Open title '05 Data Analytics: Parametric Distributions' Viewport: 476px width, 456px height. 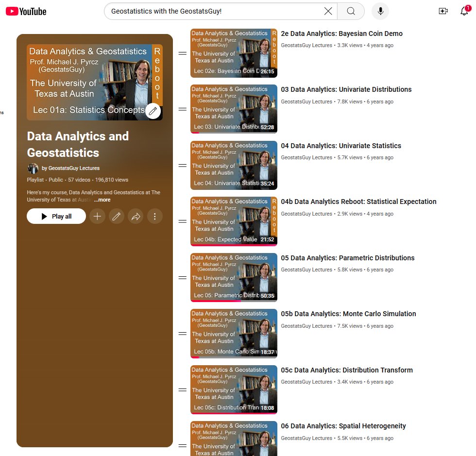pyautogui.click(x=348, y=258)
